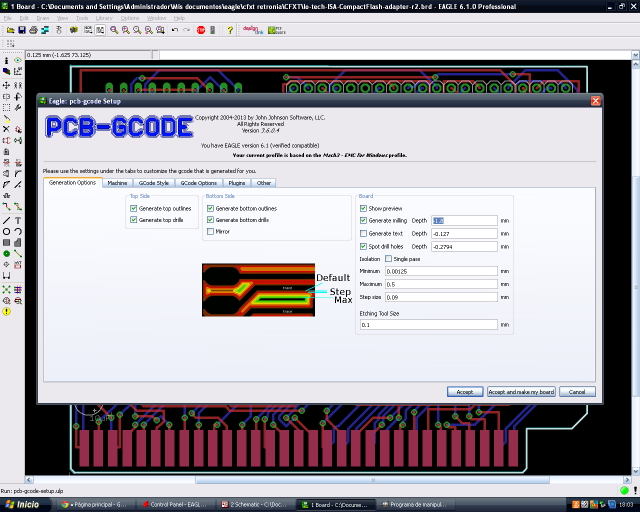Enable Single pass isolation checkbox

pos(389,259)
